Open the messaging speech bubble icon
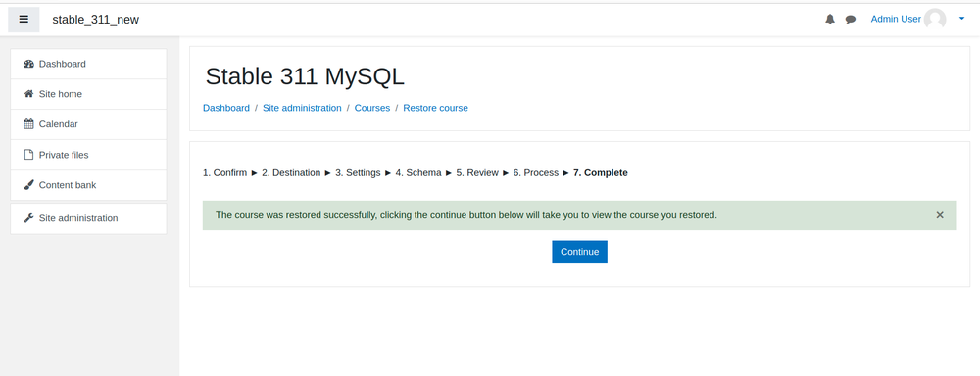 pyautogui.click(x=851, y=20)
